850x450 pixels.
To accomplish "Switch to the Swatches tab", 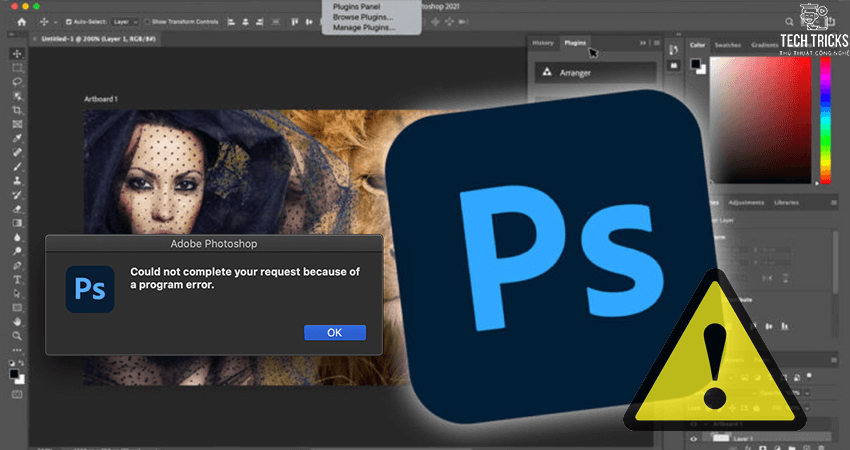I will click(727, 45).
